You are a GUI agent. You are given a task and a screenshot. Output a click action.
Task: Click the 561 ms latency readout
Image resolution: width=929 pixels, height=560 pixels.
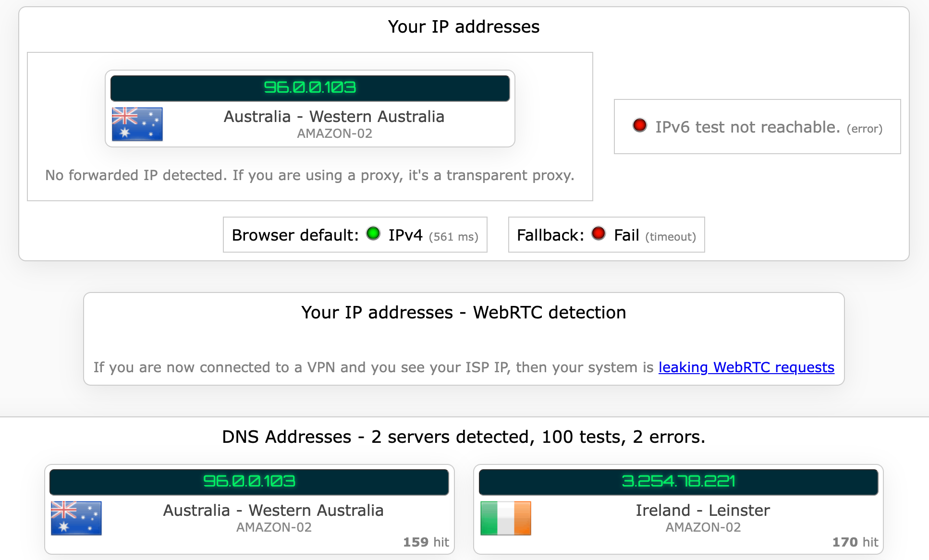coord(454,235)
